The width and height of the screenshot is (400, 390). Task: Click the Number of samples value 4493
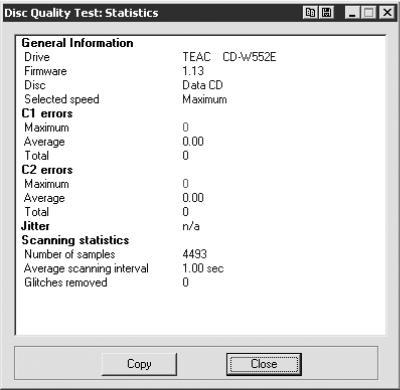point(195,254)
